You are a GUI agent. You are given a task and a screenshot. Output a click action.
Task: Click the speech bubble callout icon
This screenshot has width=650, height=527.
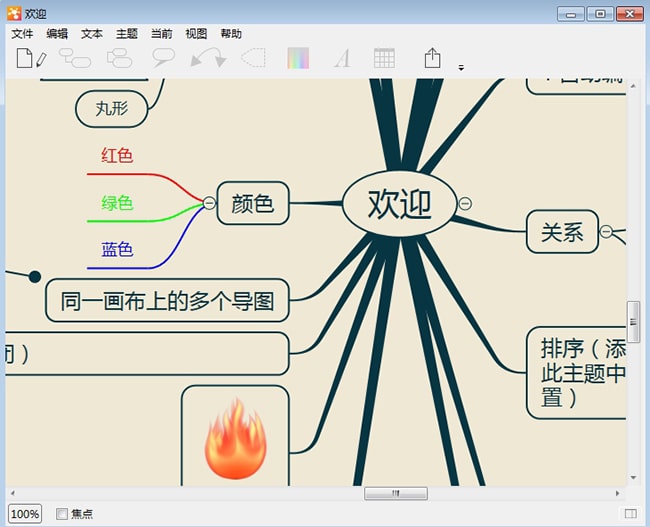(x=163, y=59)
